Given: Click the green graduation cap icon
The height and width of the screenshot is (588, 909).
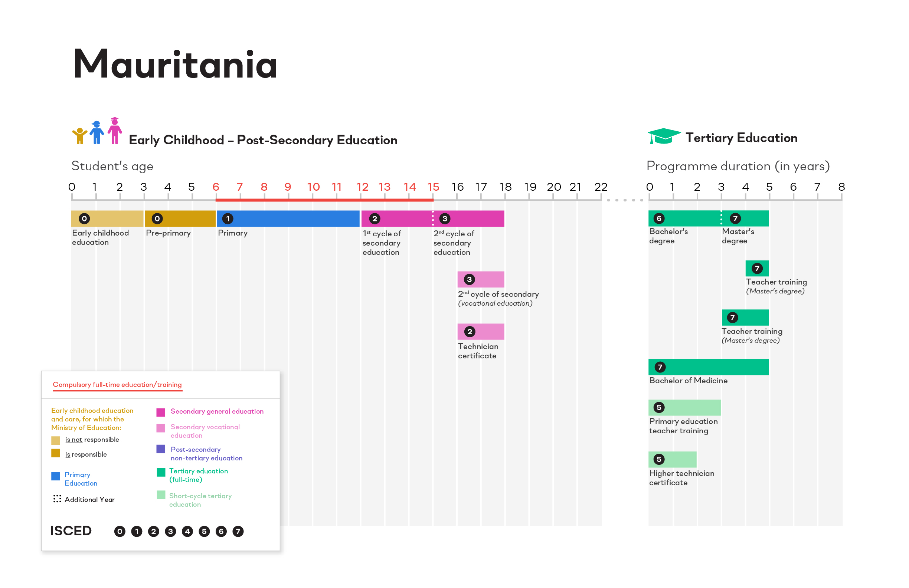Looking at the screenshot, I should coord(664,136).
